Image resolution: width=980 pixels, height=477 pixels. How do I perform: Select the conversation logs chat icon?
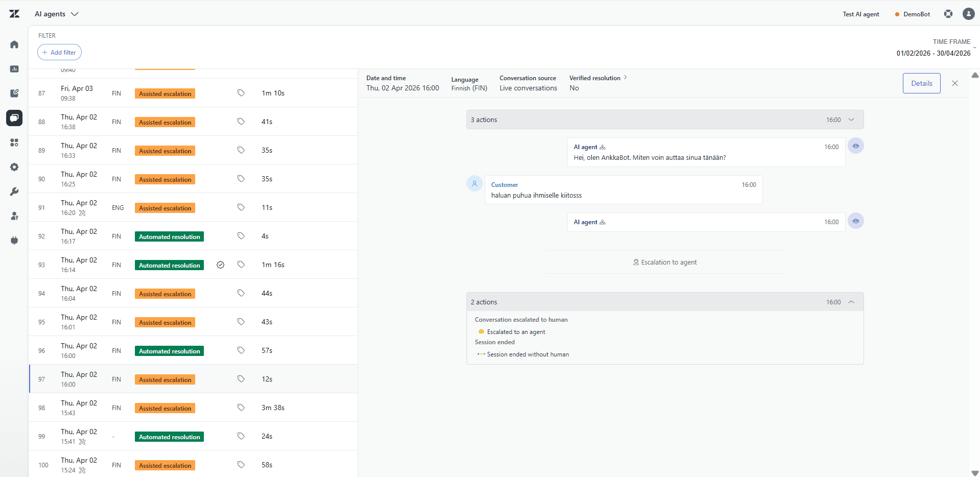click(14, 118)
